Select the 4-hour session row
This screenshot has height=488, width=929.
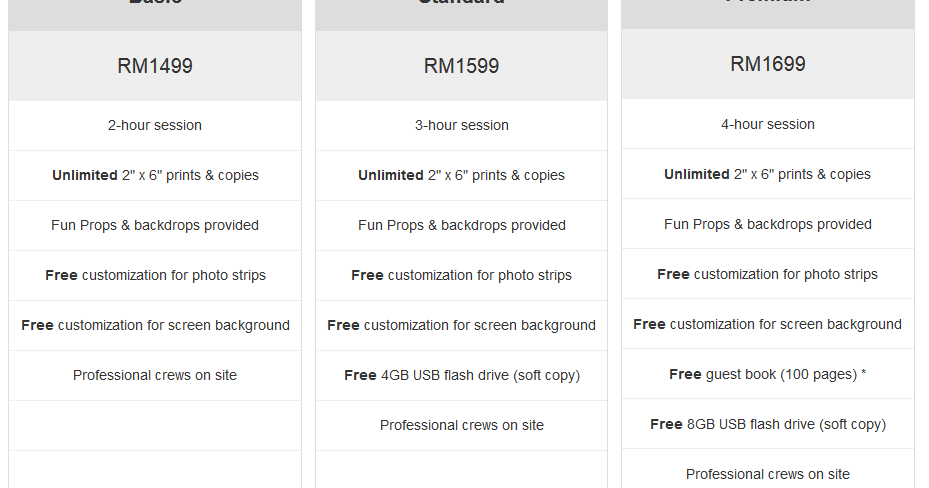pos(767,124)
